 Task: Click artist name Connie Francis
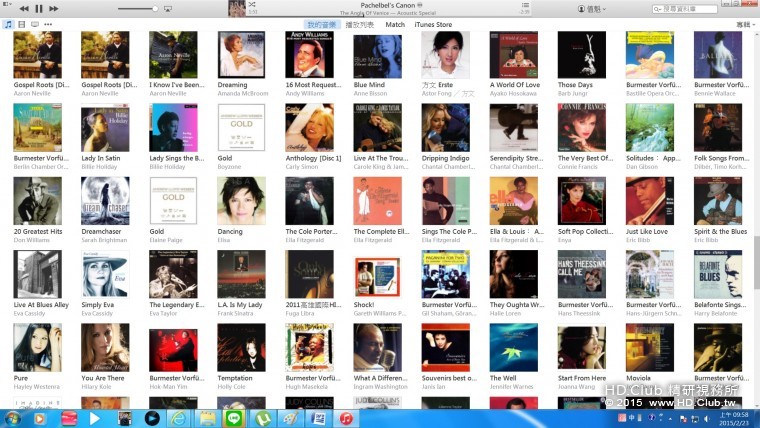[577, 167]
